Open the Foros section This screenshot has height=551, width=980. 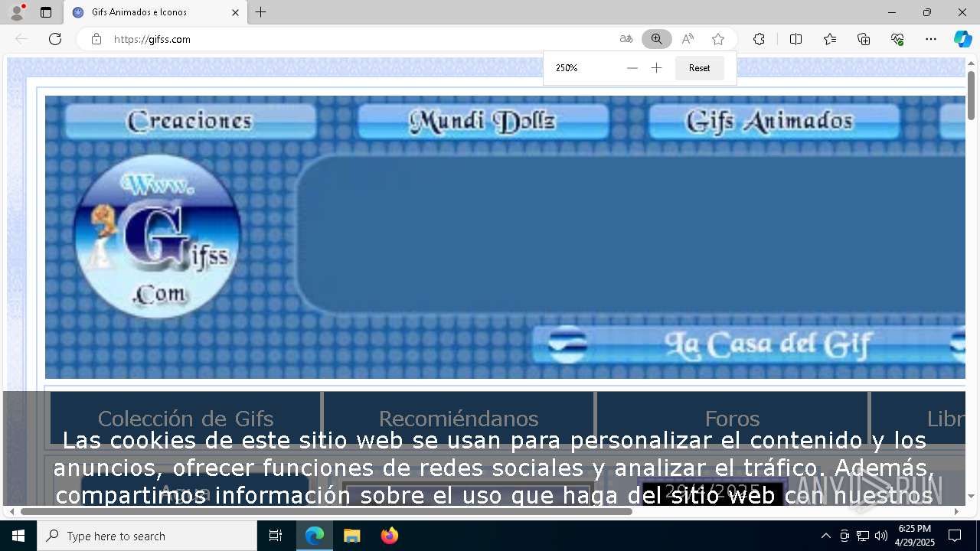pyautogui.click(x=732, y=418)
